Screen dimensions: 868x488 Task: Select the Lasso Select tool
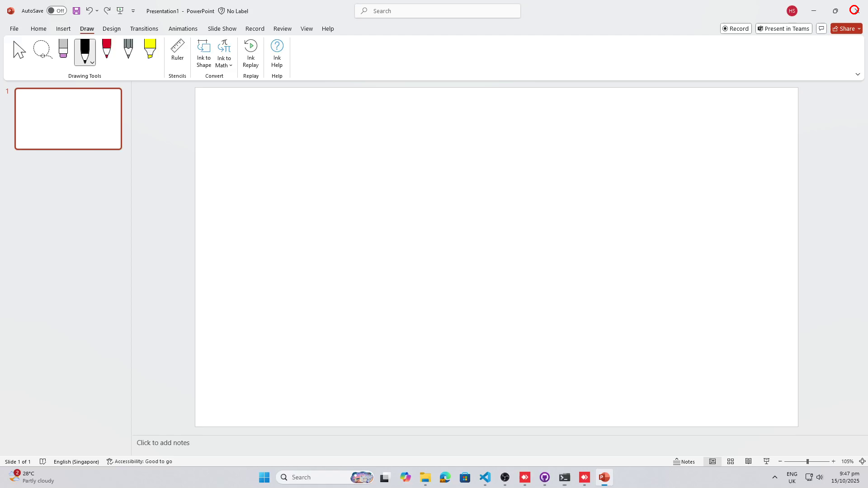click(42, 50)
